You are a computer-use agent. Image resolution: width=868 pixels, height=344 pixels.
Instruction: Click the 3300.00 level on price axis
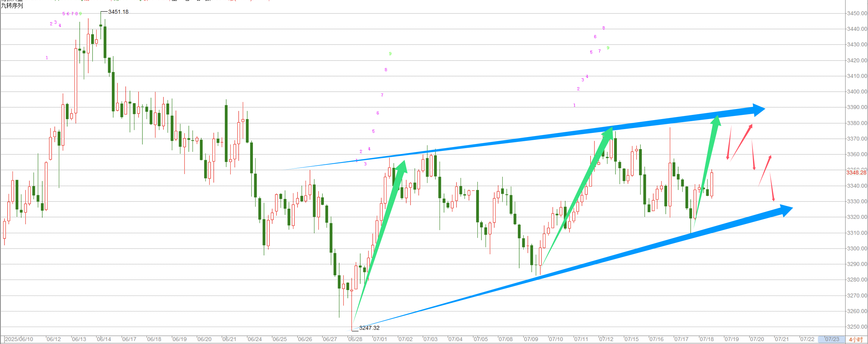click(x=857, y=248)
